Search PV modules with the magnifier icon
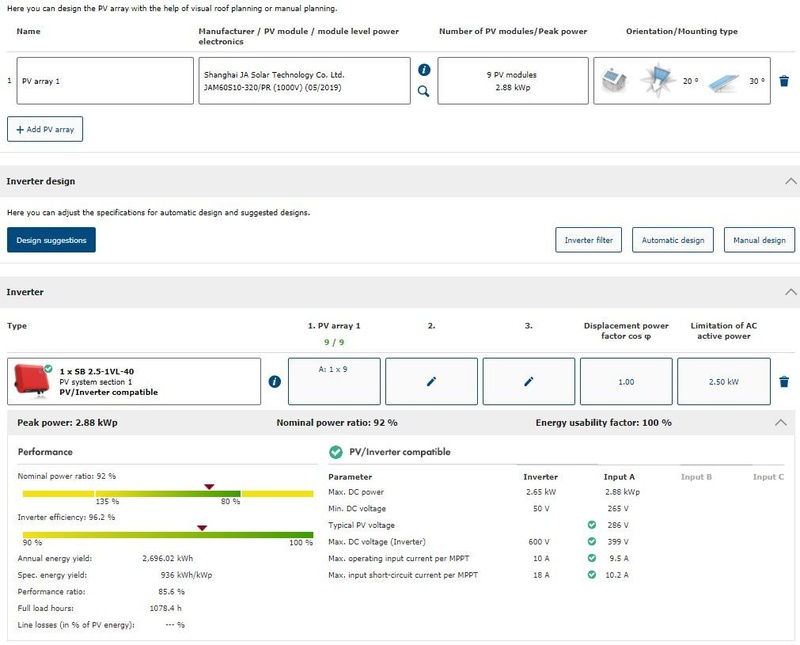The image size is (800, 645). [424, 91]
